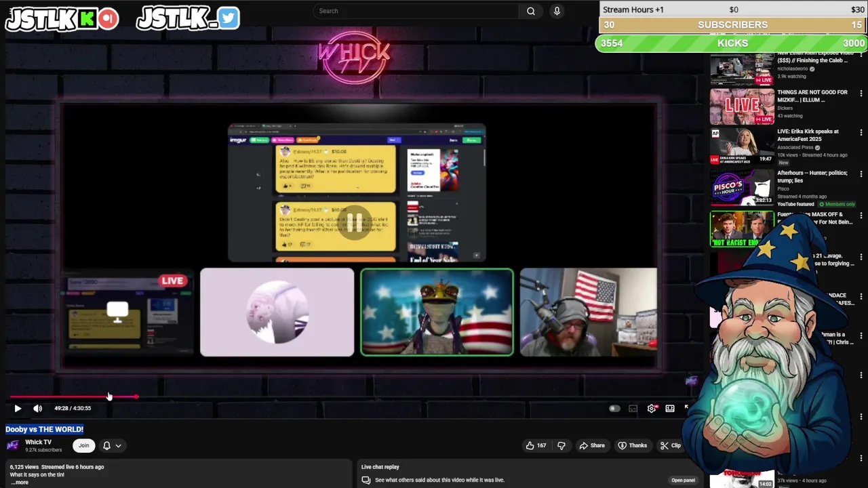The height and width of the screenshot is (488, 868).
Task: Open the Erika Kirk AmericaFest thumbnail
Action: point(741,146)
